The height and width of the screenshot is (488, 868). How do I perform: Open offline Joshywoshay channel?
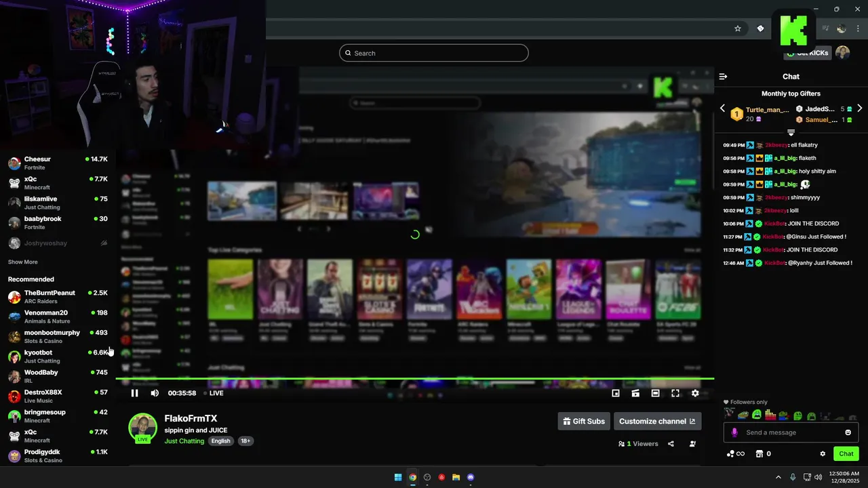pyautogui.click(x=58, y=243)
